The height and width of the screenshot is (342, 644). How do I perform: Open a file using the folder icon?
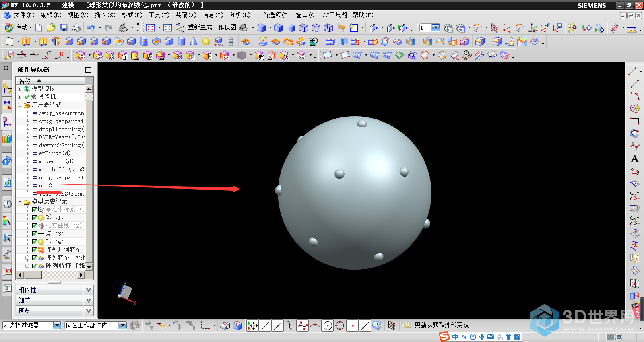coord(51,27)
